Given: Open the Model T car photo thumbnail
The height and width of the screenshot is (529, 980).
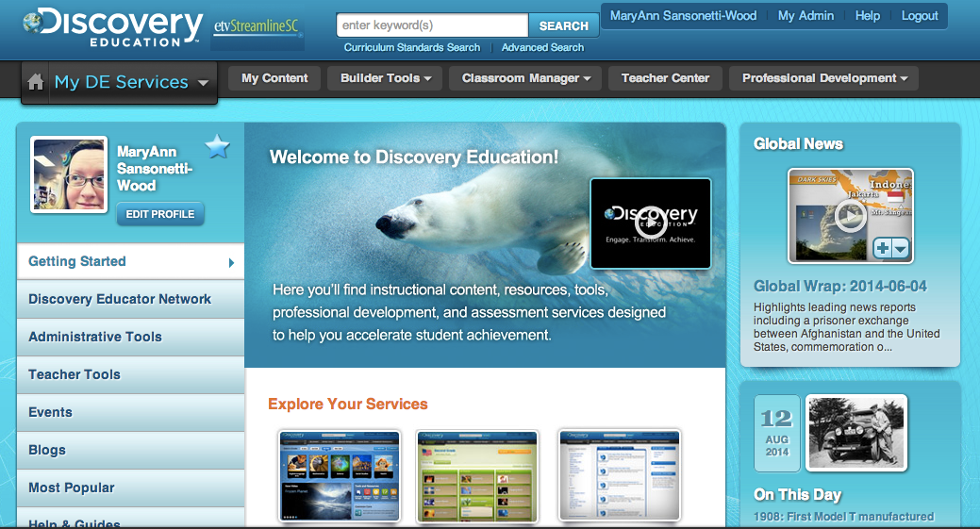Looking at the screenshot, I should (x=856, y=433).
